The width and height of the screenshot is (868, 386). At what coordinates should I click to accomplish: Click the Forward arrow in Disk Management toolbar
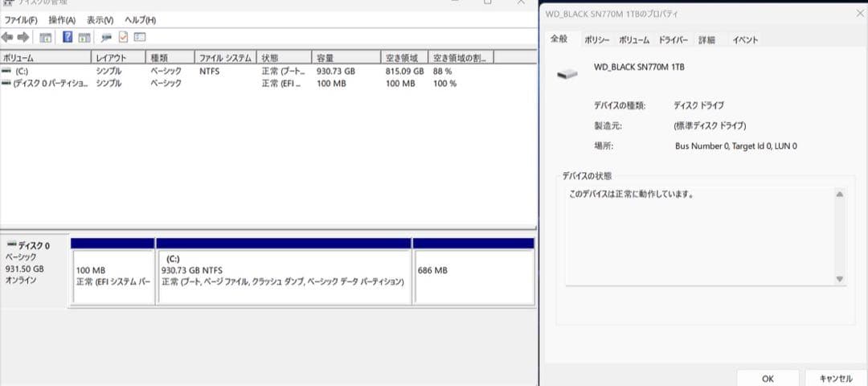(x=23, y=37)
